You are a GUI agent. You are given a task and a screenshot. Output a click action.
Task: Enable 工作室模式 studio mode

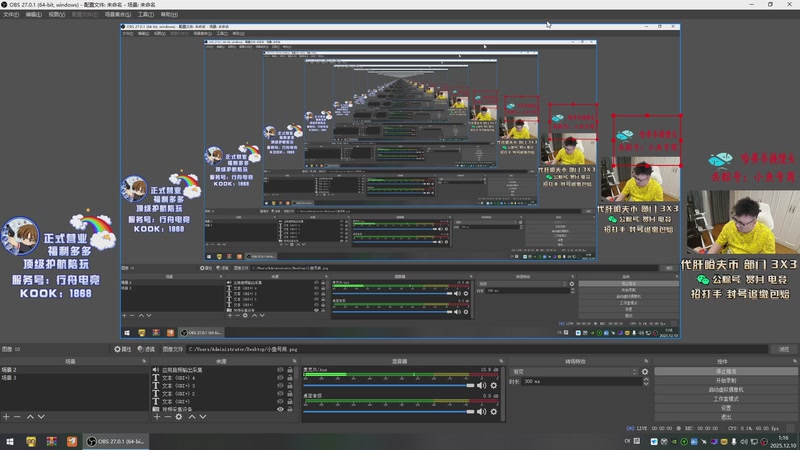pyautogui.click(x=726, y=398)
